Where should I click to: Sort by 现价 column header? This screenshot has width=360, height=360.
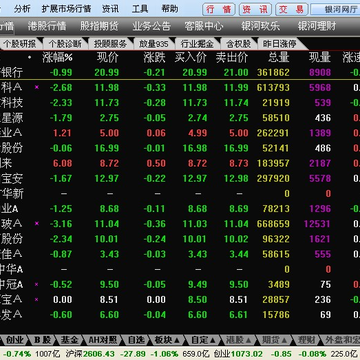click(108, 58)
